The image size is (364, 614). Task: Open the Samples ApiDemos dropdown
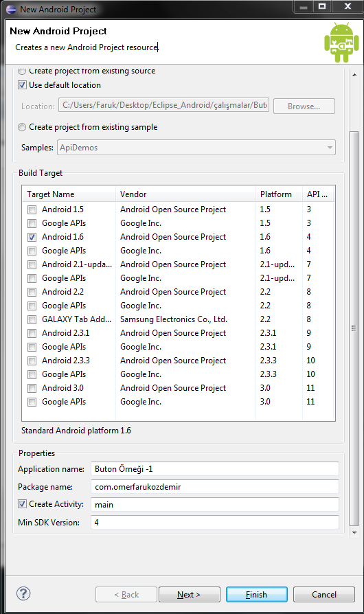196,148
